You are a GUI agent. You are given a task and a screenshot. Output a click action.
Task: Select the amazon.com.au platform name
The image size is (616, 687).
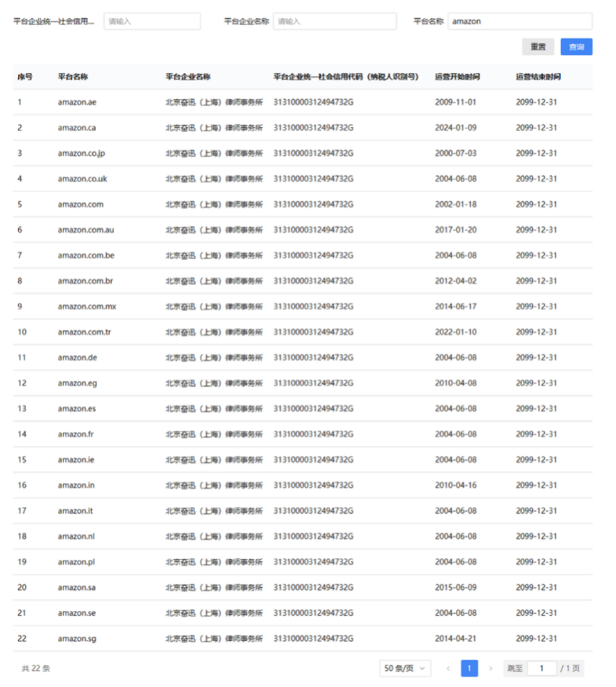tap(86, 230)
